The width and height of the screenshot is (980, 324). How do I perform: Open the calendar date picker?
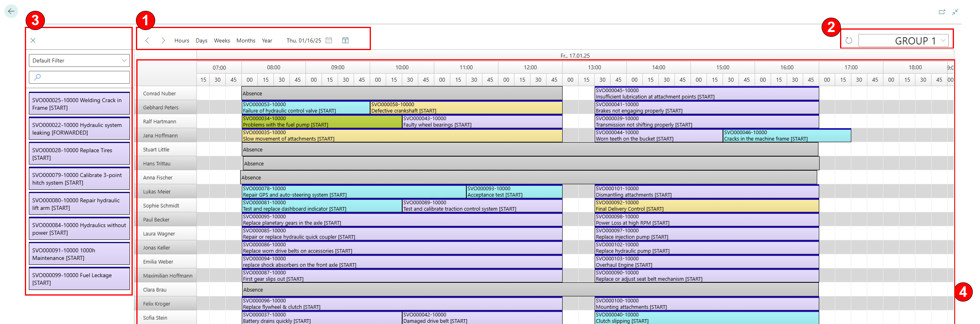(329, 40)
